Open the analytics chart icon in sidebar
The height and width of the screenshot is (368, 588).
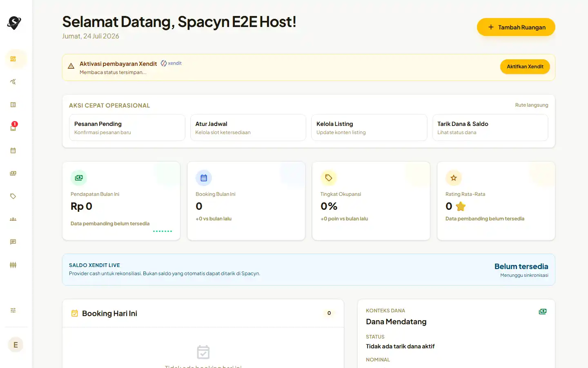pyautogui.click(x=13, y=82)
